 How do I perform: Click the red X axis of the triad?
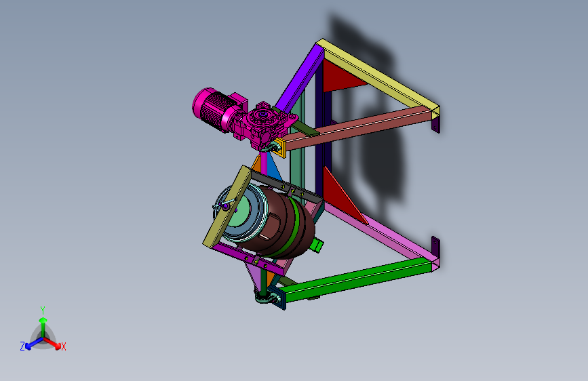pyautogui.click(x=52, y=343)
